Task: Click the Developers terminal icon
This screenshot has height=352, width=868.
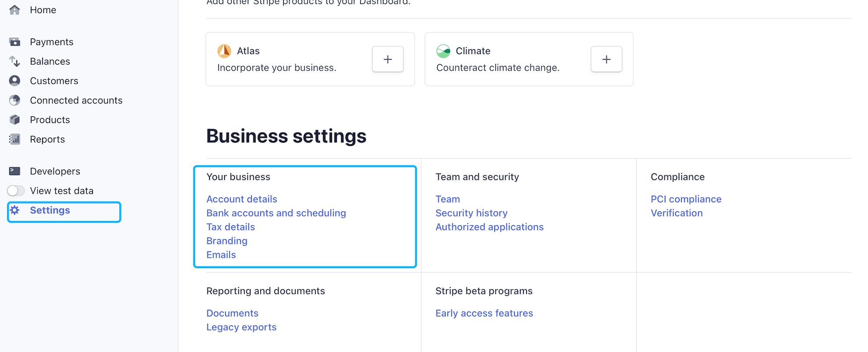Action: tap(14, 171)
